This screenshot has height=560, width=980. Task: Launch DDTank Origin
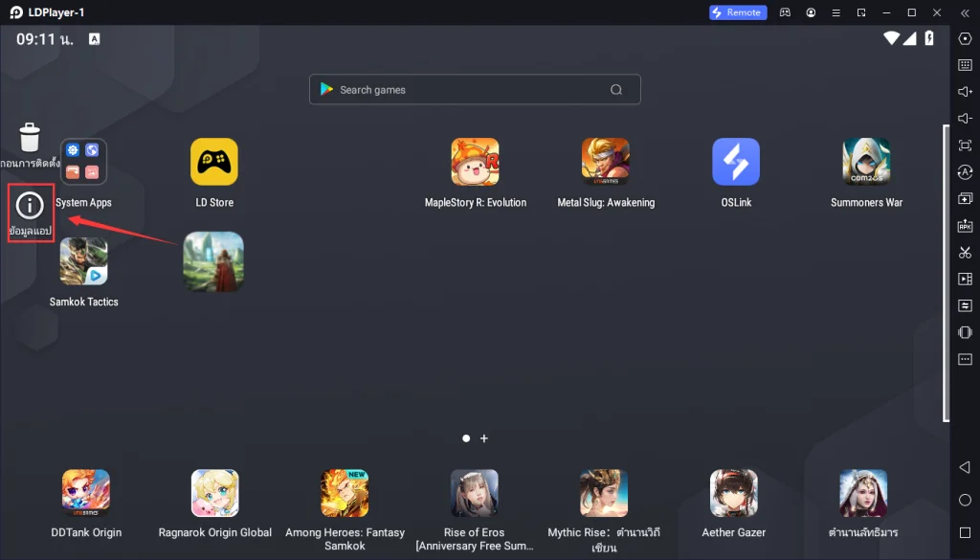click(86, 493)
